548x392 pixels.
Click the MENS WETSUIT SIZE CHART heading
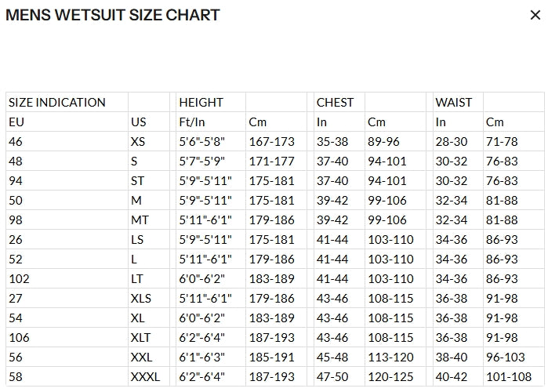[113, 15]
